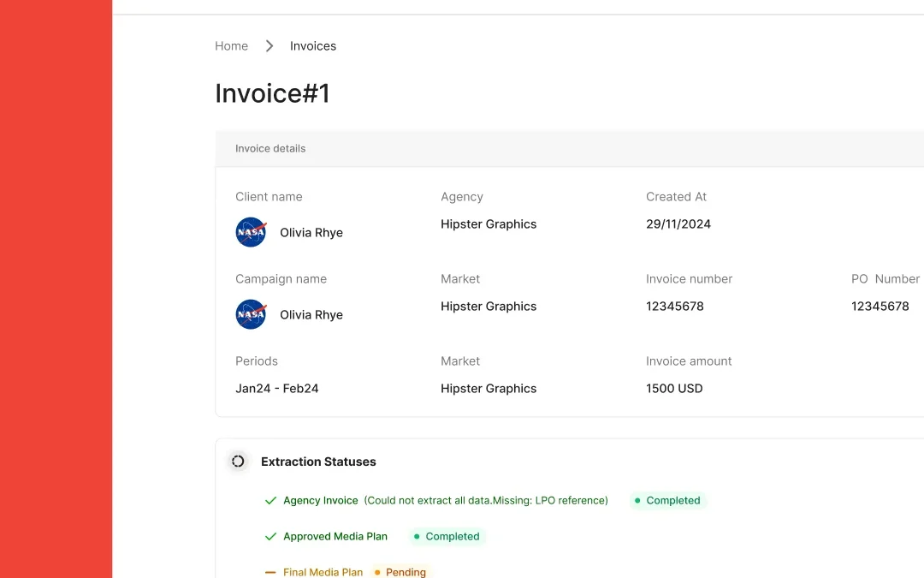Click the Approved Media Plan checkmark
This screenshot has width=924, height=578.
click(x=270, y=537)
